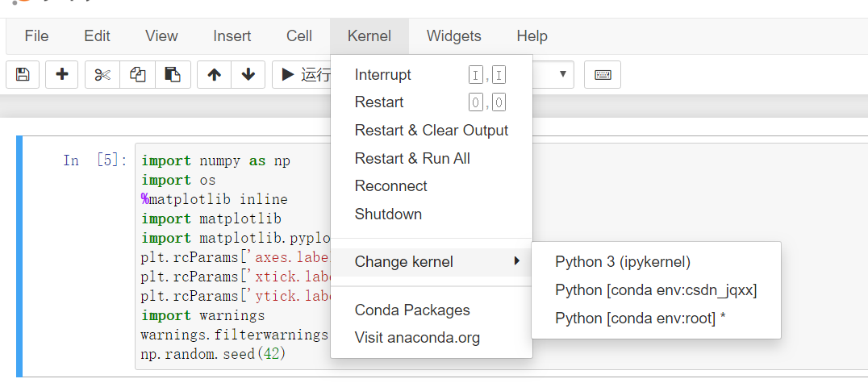
Task: Choose Restart & Run All
Action: point(412,158)
